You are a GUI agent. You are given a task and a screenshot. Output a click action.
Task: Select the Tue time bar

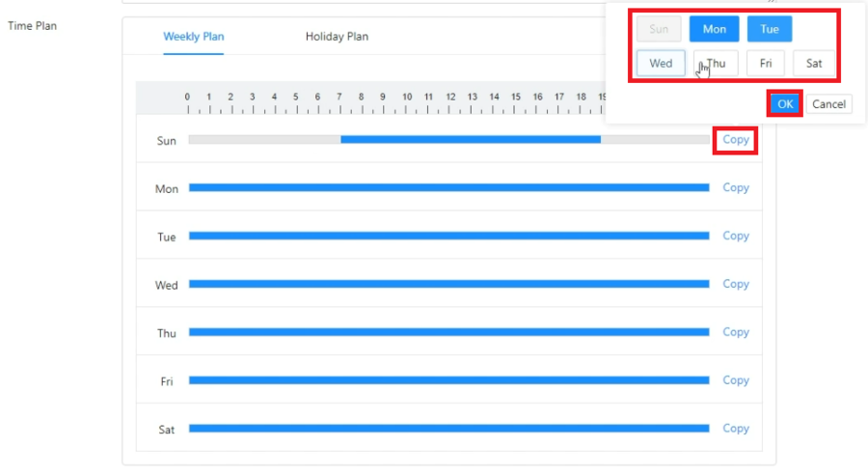coord(448,237)
